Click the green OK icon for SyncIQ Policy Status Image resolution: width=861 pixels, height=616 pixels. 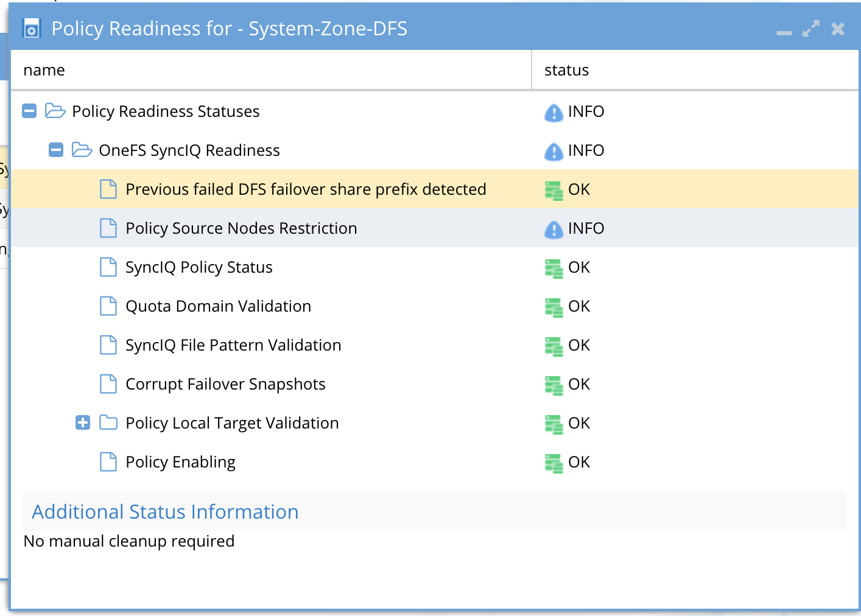tap(553, 268)
